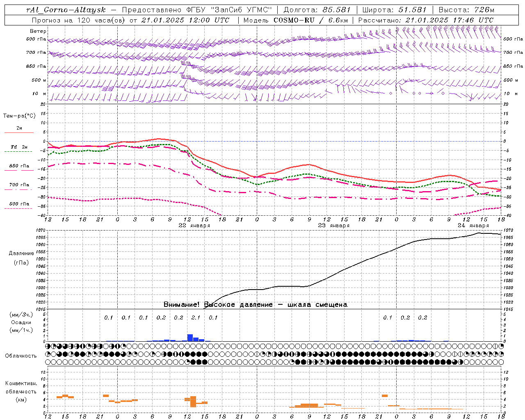Click the Облачность cloud cover label
The width and height of the screenshot is (525, 420).
tap(21, 356)
